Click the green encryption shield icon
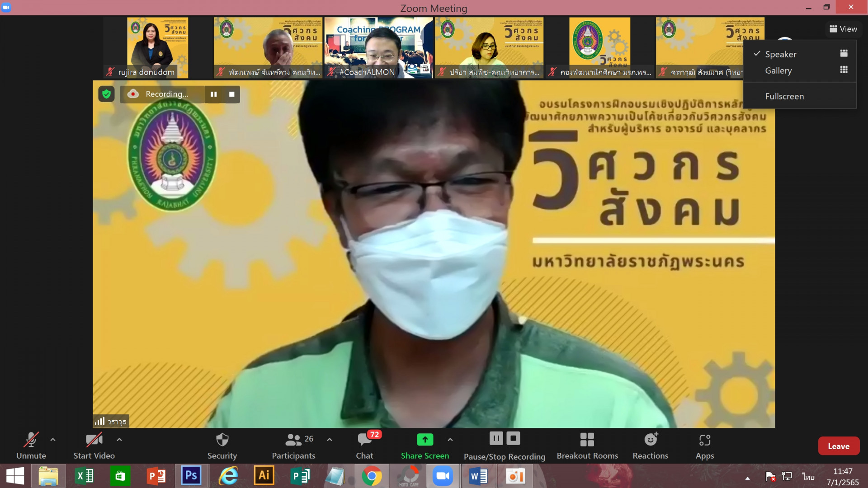 (x=106, y=94)
